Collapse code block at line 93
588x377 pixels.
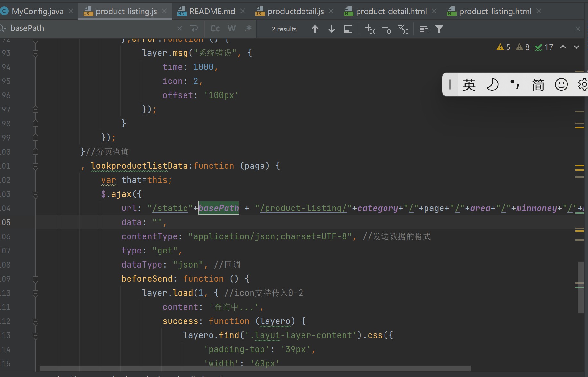coord(36,53)
